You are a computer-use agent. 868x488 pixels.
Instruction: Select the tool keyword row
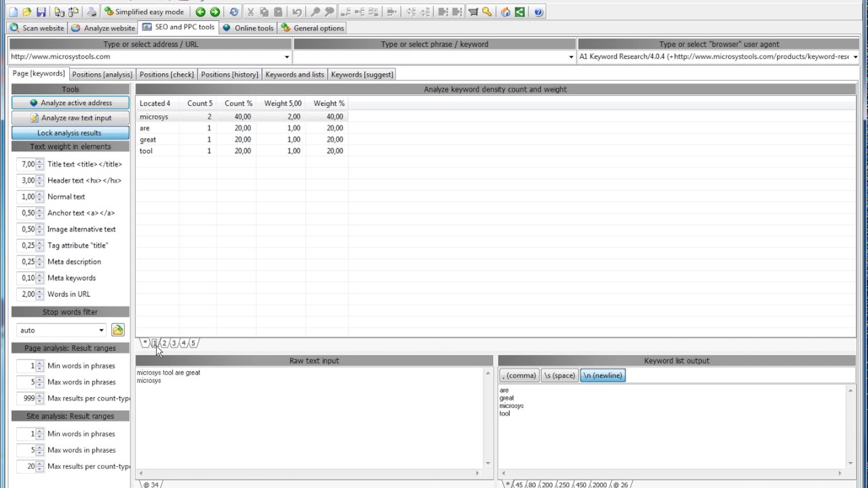tap(242, 151)
